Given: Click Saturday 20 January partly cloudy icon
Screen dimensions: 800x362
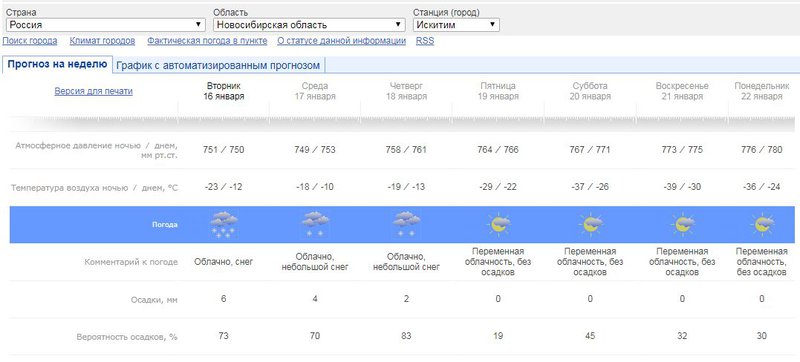Looking at the screenshot, I should tap(590, 225).
